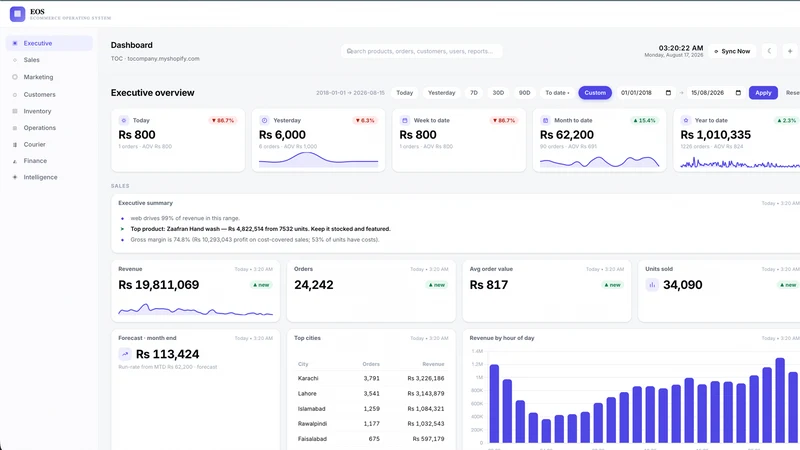
Task: Edit the start date field 01/01/2018
Action: pyautogui.click(x=646, y=93)
